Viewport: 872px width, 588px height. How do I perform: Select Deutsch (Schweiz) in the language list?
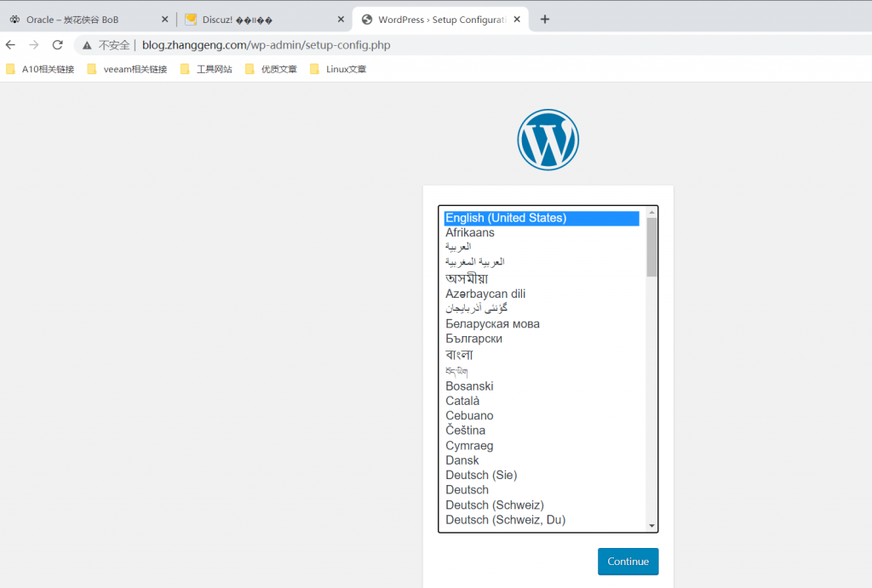pos(542,505)
